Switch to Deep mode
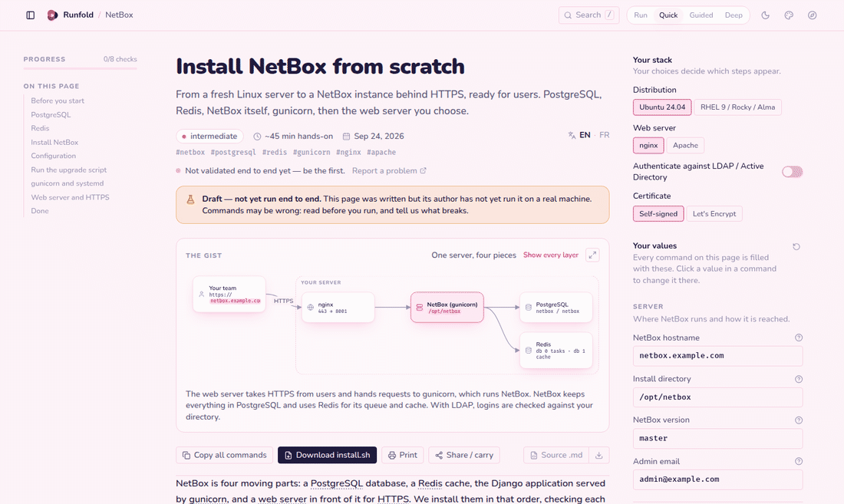 pos(734,15)
